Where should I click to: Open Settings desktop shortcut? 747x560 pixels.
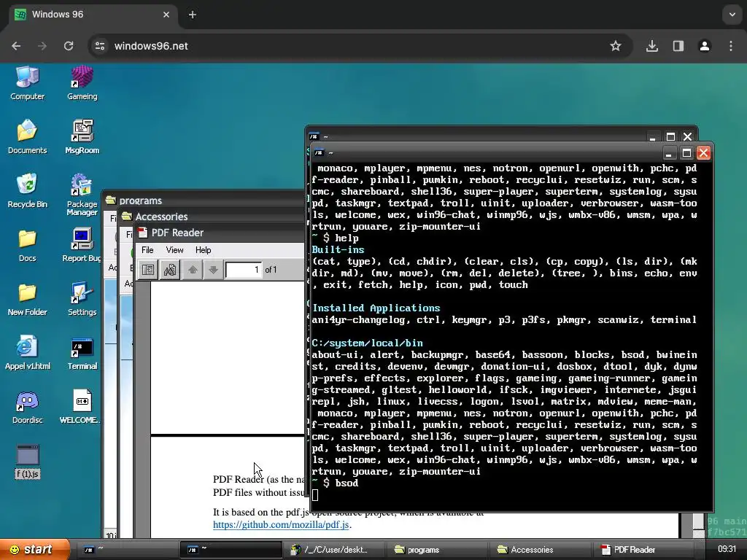click(82, 299)
